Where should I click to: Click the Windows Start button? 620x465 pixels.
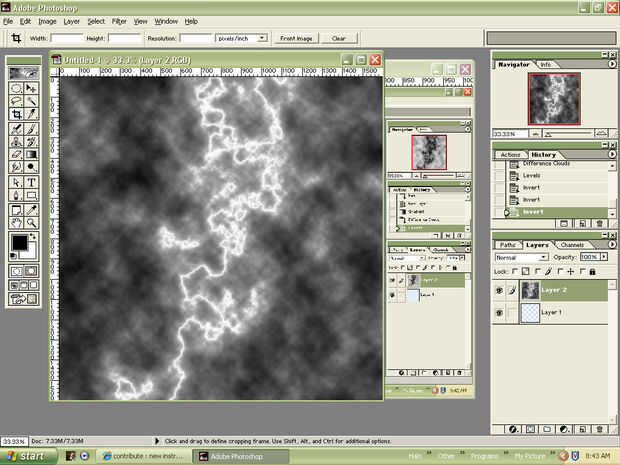[x=23, y=456]
